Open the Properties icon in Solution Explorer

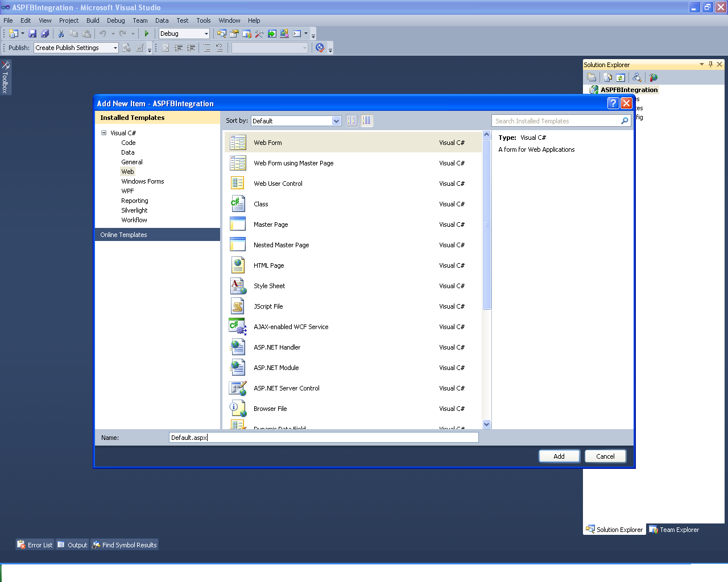[591, 77]
